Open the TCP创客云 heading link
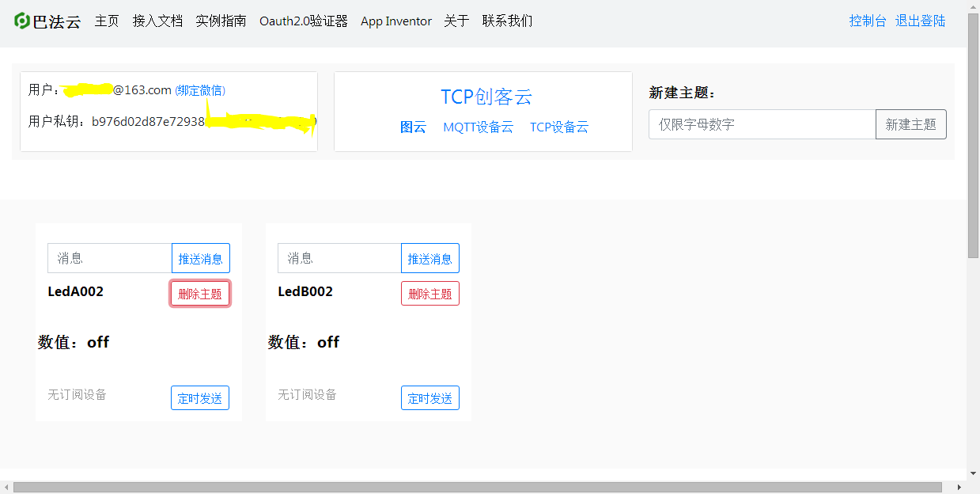980x494 pixels. [486, 97]
